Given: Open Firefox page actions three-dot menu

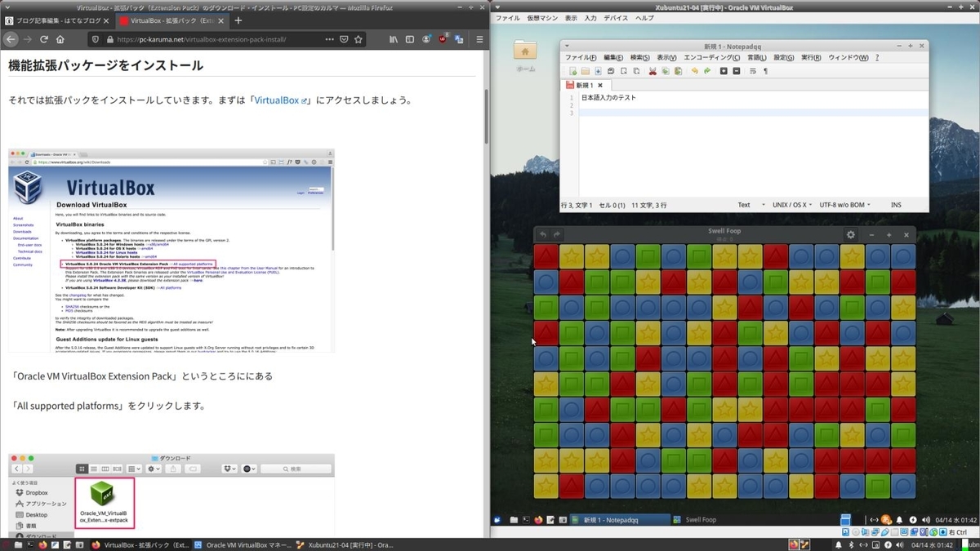Looking at the screenshot, I should [329, 39].
